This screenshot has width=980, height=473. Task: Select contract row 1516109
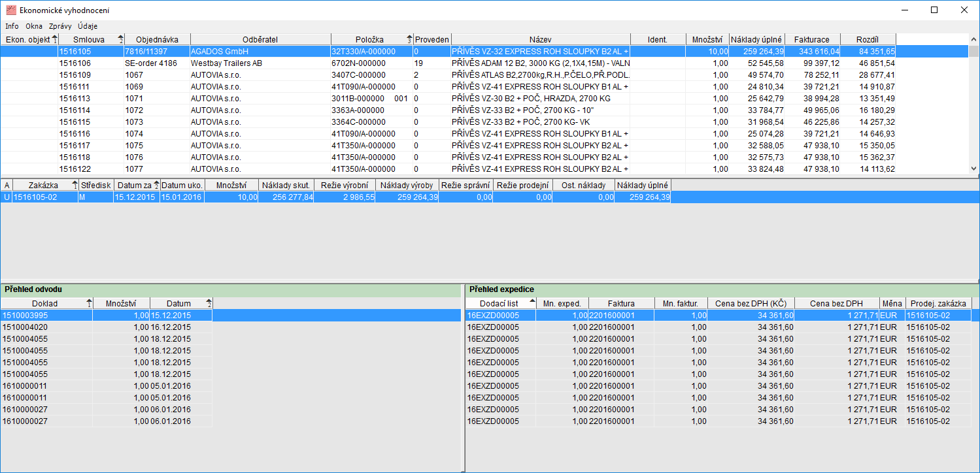(x=484, y=75)
